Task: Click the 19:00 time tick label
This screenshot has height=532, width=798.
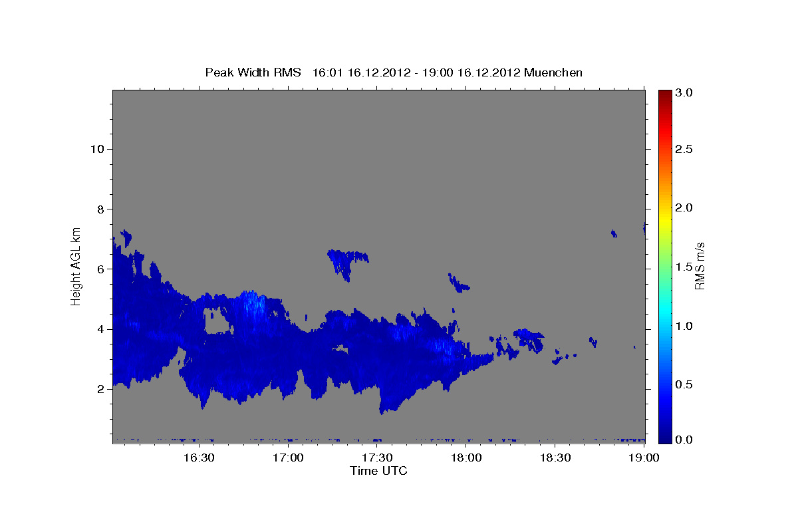Action: 645,458
